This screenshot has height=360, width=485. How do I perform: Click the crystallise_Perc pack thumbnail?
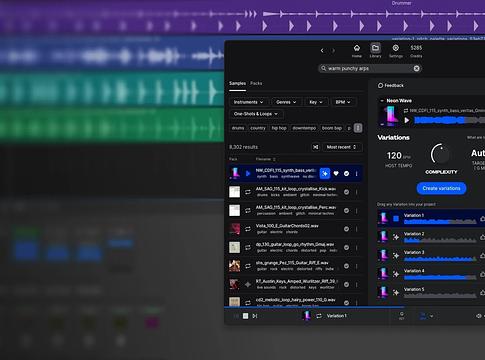(234, 210)
